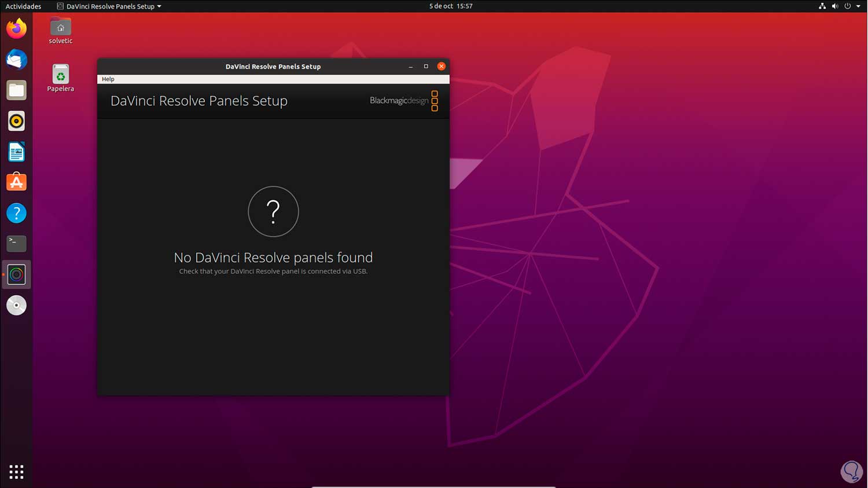The height and width of the screenshot is (488, 868).
Task: Click the DaVinci Resolve Panels Setup title bar
Action: [273, 67]
